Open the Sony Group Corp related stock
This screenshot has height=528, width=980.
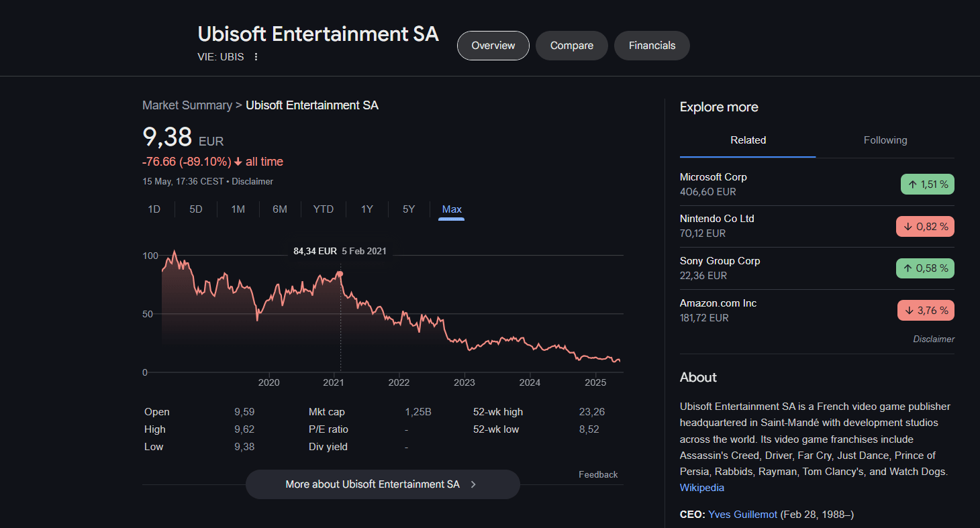click(x=817, y=268)
